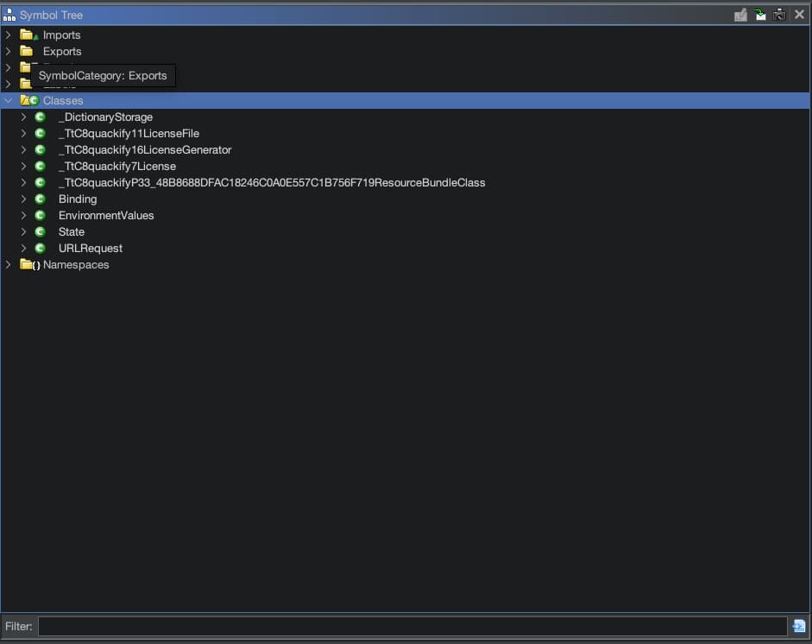Click inside the Filter text field

[412, 626]
